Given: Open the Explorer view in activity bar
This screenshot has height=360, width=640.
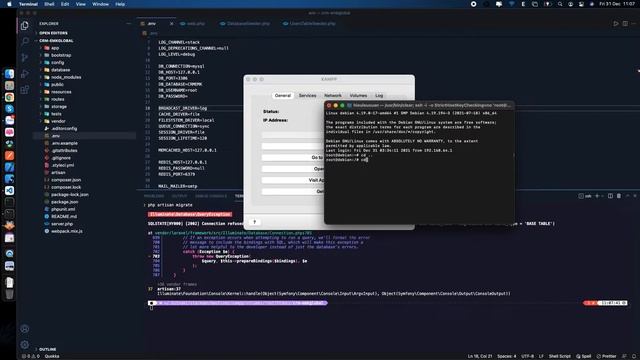Looking at the screenshot, I should (24, 26).
